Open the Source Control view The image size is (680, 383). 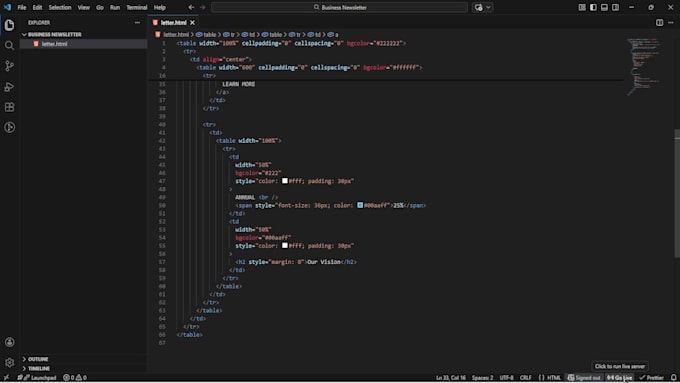coord(9,66)
